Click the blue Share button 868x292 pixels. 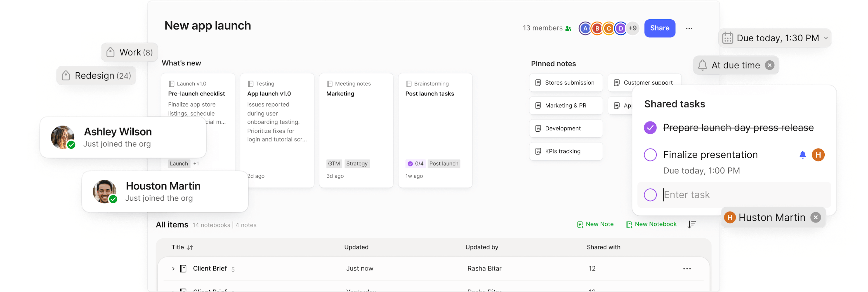coord(659,28)
